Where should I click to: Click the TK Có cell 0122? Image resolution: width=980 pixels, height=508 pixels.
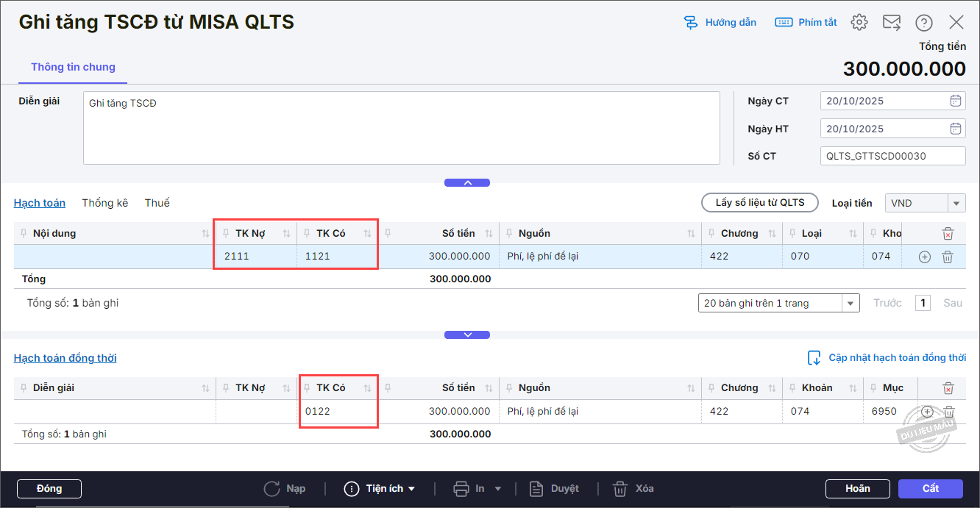click(337, 411)
